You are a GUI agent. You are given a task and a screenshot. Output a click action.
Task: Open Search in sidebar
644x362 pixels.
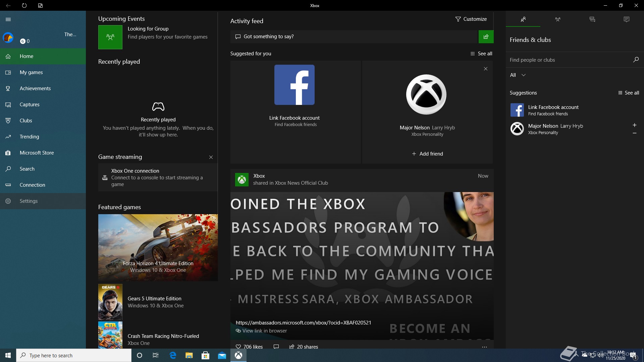click(x=43, y=169)
